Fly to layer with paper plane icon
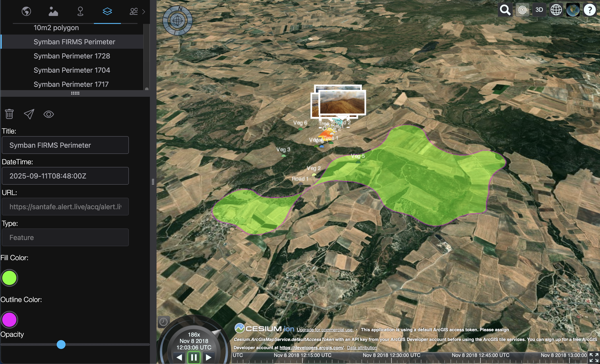Screen dimensions: 600x364 click(x=29, y=114)
